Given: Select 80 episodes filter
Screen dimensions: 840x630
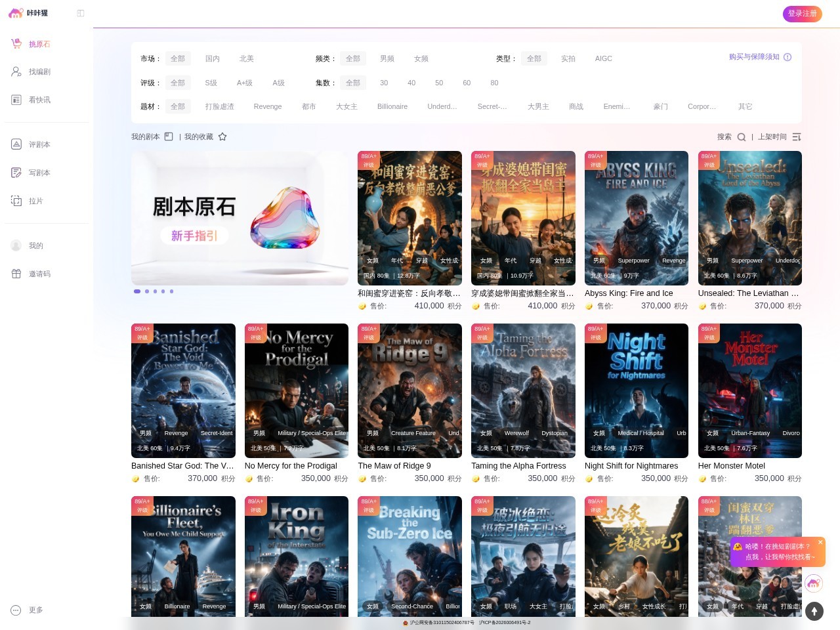Looking at the screenshot, I should tap(494, 83).
